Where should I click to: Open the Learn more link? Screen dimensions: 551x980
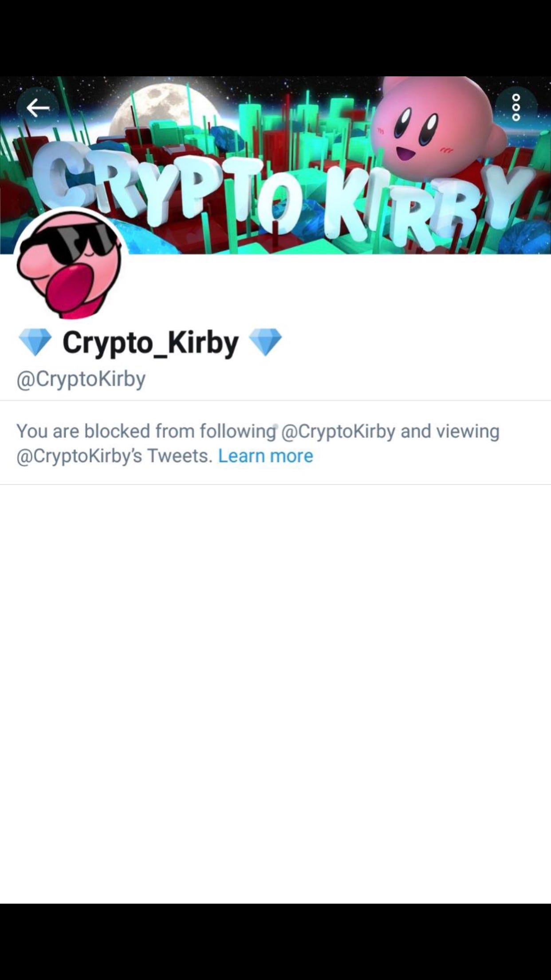coord(265,456)
